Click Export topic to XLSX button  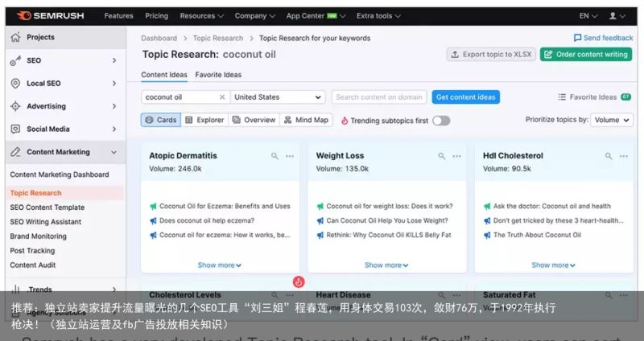(491, 54)
